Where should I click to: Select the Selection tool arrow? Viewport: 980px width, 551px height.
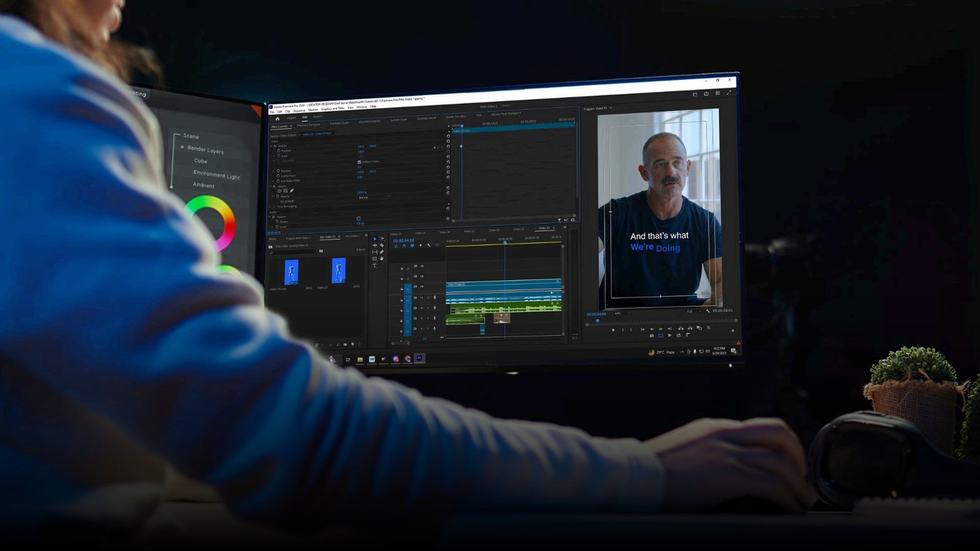(375, 239)
